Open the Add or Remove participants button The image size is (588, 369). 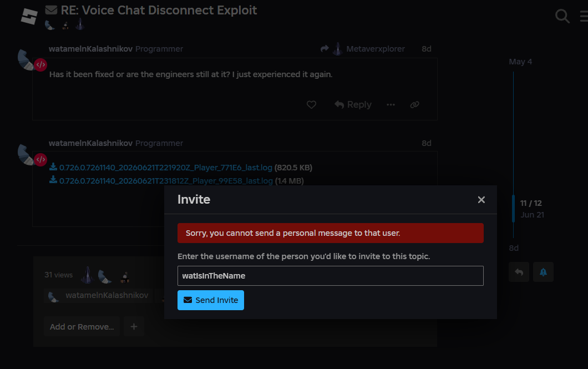tap(82, 327)
